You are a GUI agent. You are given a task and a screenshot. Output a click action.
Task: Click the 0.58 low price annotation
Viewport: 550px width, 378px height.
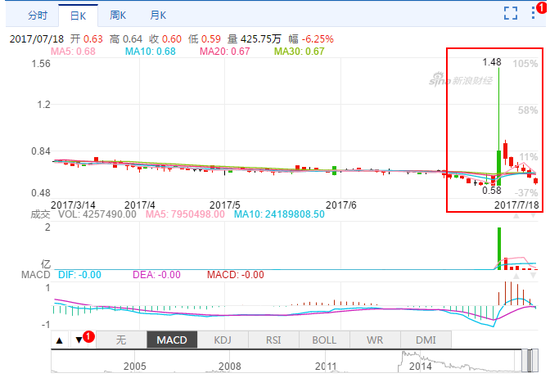[x=491, y=190]
